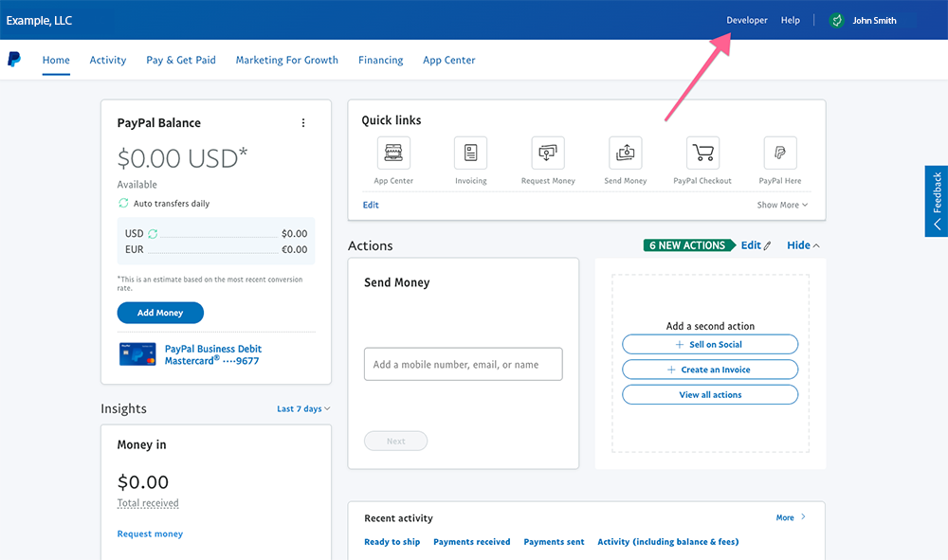Click the Send Money icon under Quick links
The height and width of the screenshot is (560, 948).
click(625, 152)
